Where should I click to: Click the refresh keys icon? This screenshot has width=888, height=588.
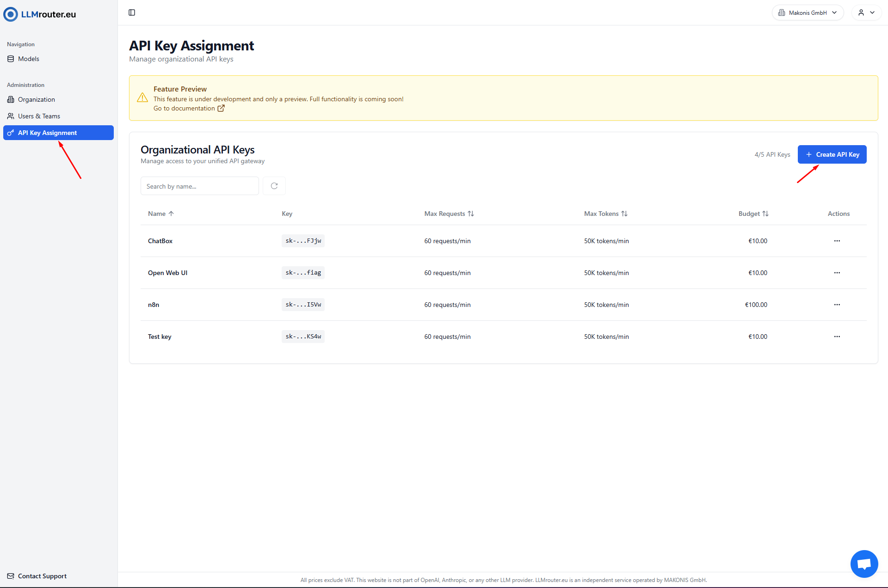tap(274, 186)
